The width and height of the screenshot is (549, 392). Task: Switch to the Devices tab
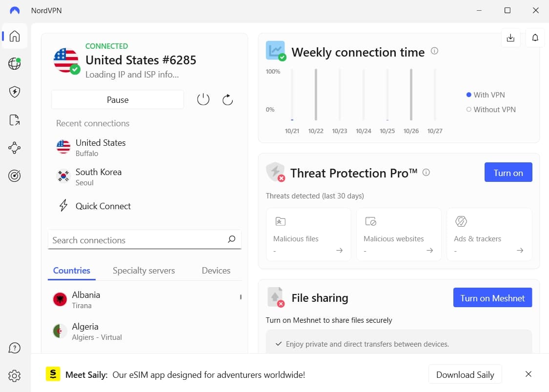pyautogui.click(x=216, y=271)
